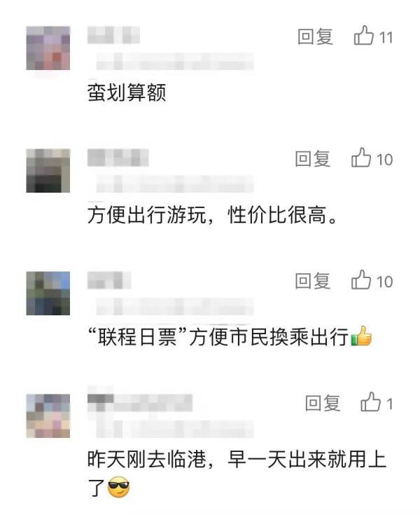Open avatar beside "联程日票" comment
Image resolution: width=420 pixels, height=515 pixels.
48,293
